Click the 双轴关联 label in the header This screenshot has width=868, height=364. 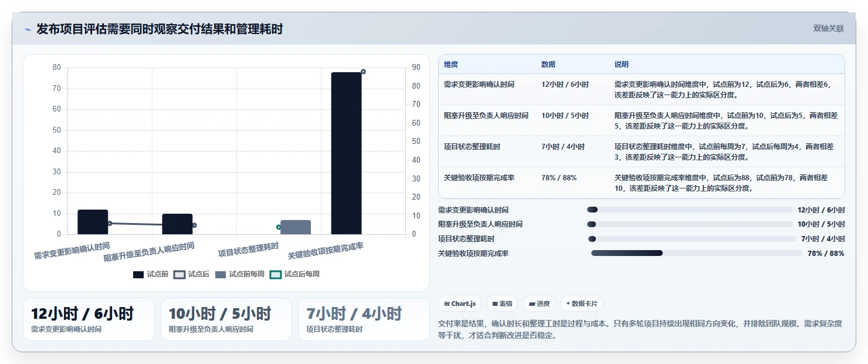[828, 28]
